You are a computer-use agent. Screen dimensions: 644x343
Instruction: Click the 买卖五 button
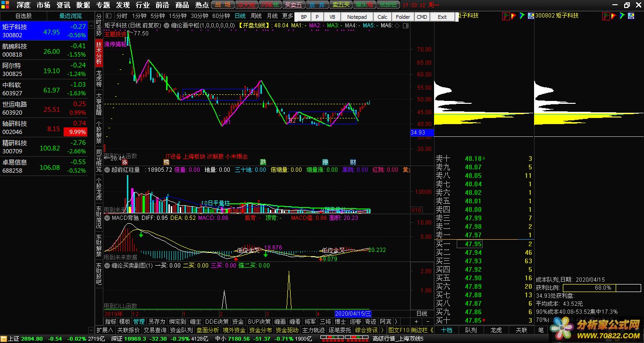(293, 5)
